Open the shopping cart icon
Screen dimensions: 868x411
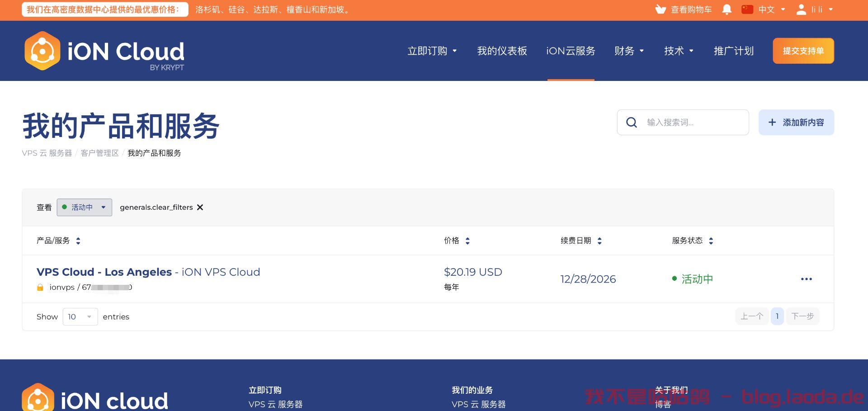tap(660, 9)
